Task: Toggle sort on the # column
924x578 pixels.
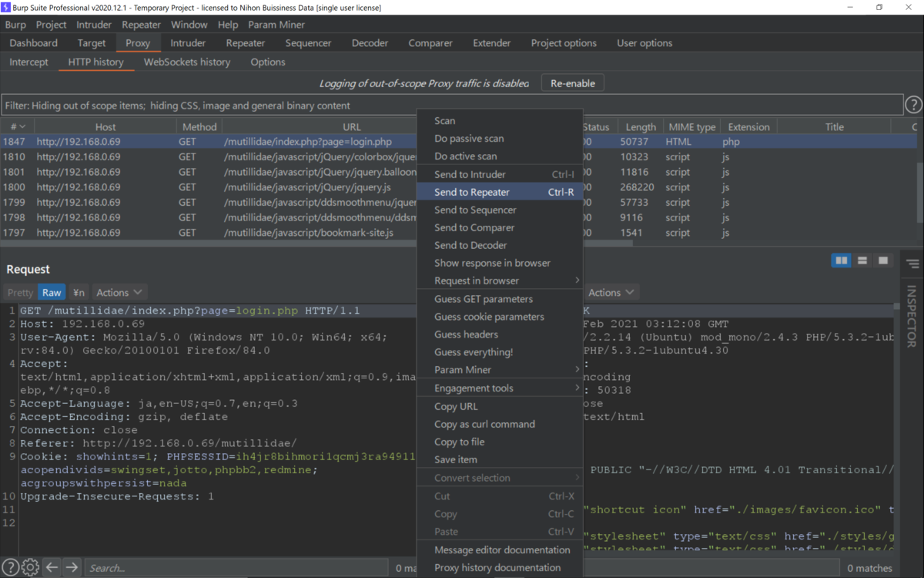Action: [17, 127]
